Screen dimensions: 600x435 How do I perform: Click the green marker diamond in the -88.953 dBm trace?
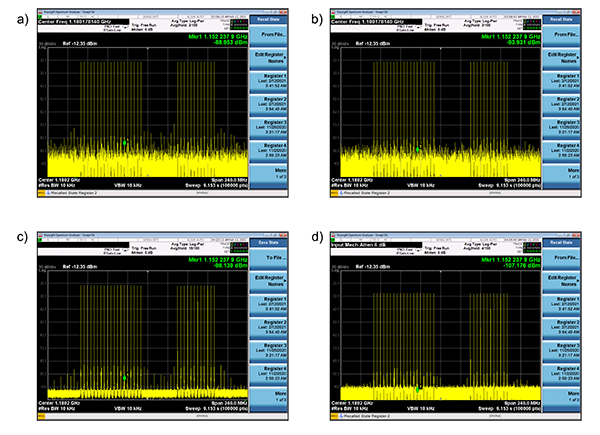(124, 142)
